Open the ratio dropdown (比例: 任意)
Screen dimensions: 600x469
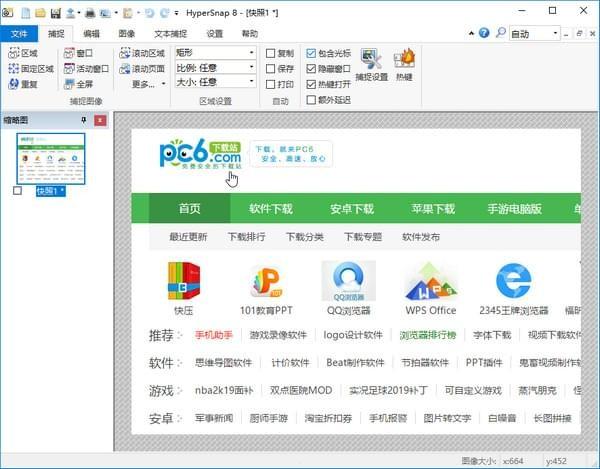tap(215, 68)
